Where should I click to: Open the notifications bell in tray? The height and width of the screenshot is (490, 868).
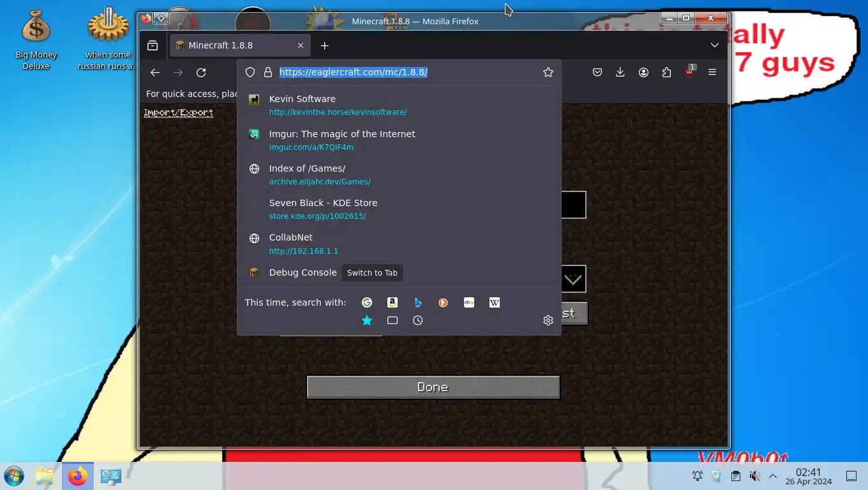point(698,476)
